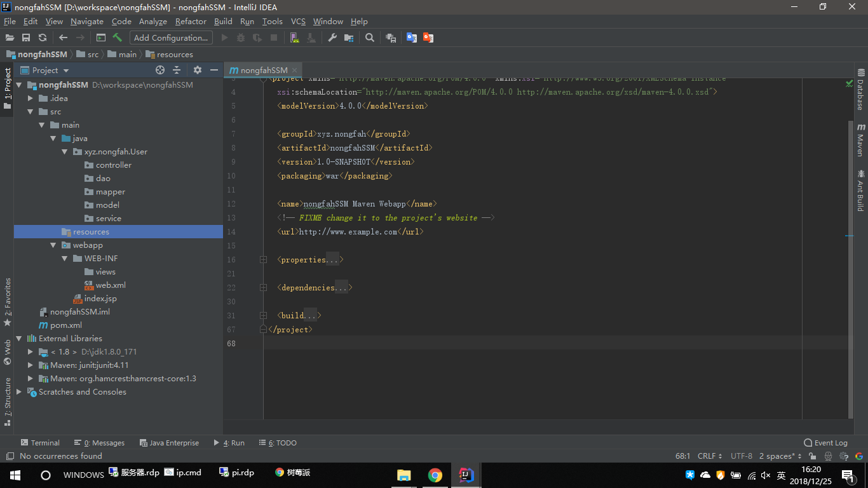868x488 pixels.
Task: Click the Open file toolbar icon
Action: (10, 37)
